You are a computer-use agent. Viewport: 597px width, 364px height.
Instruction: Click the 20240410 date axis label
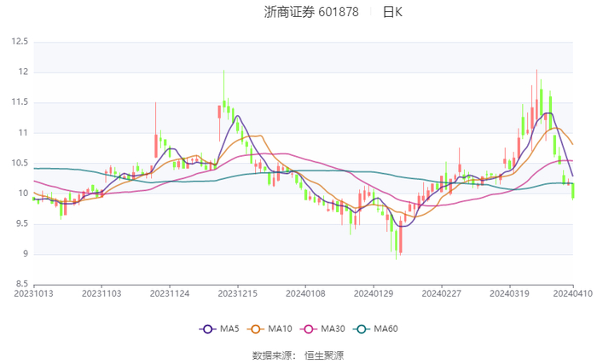pos(572,292)
